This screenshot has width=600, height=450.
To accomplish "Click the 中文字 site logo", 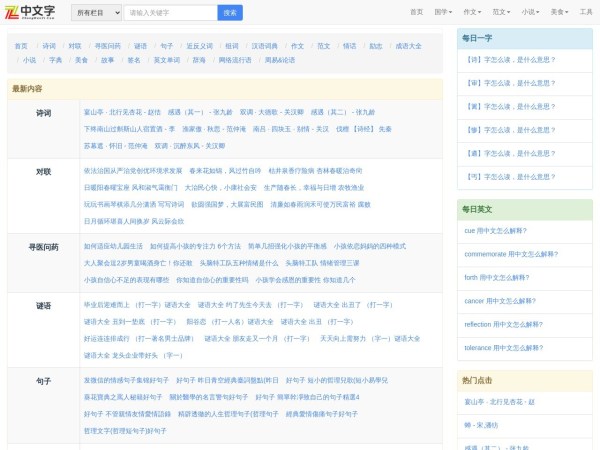I will pyautogui.click(x=29, y=13).
